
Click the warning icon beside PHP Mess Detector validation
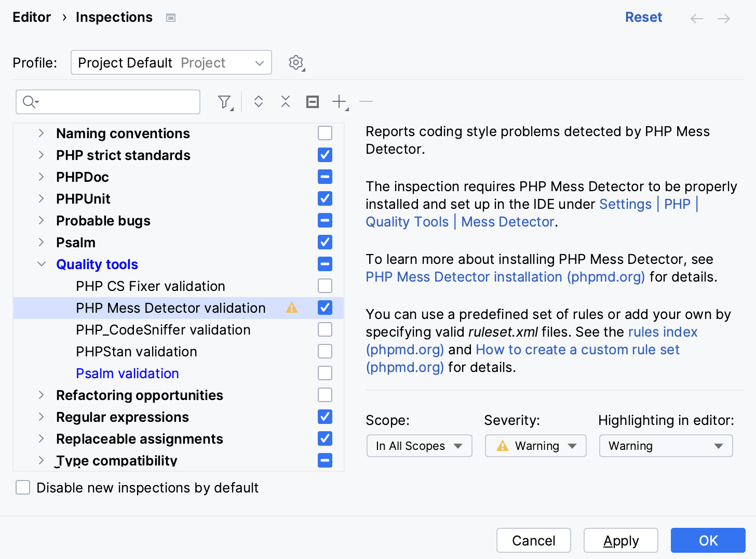(x=291, y=308)
